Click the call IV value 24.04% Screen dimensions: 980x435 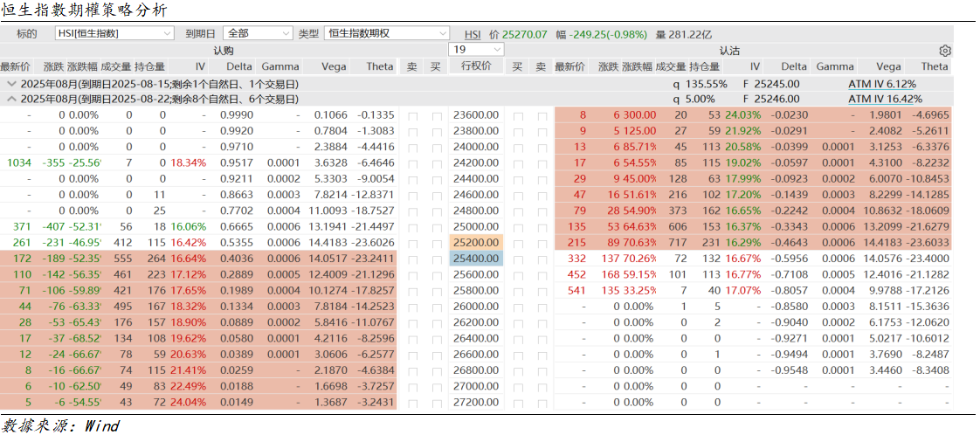[188, 403]
